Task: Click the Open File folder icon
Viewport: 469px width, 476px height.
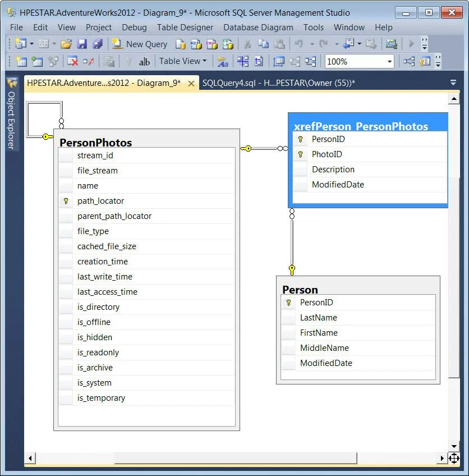Action: click(66, 44)
